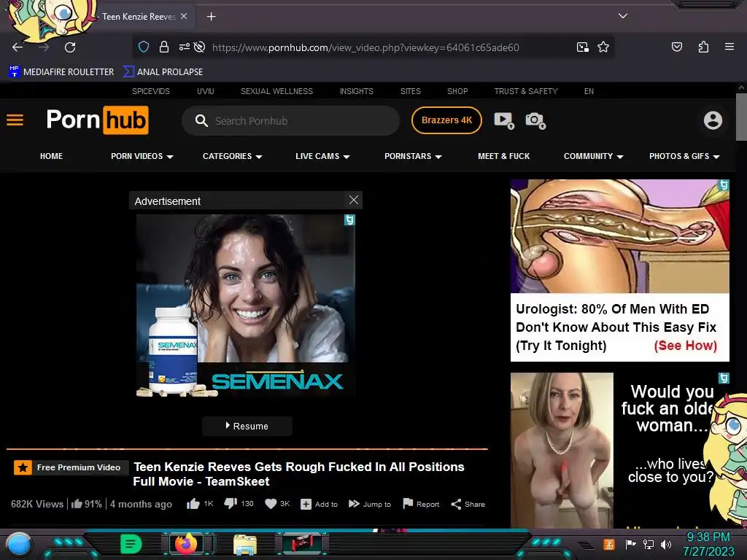
Task: Open the Firefox application menu
Action: tap(729, 47)
